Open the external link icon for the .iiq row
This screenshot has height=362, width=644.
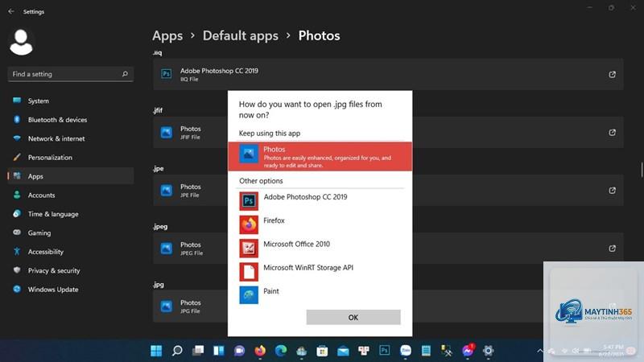612,74
